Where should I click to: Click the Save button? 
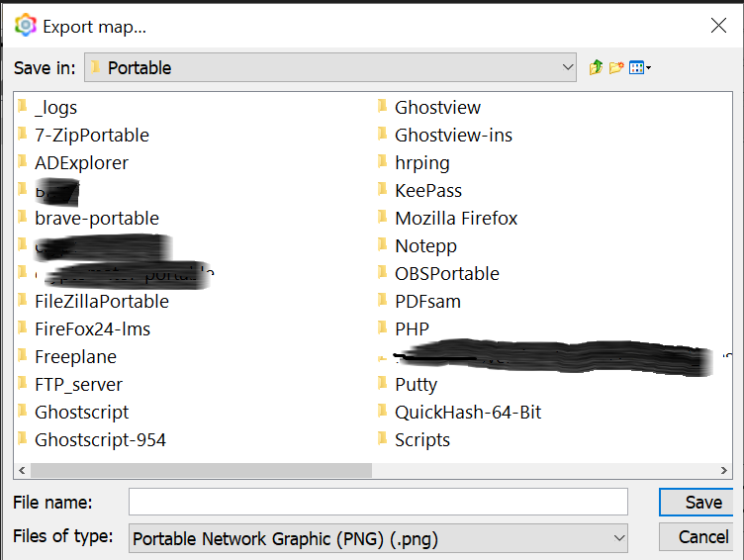click(x=697, y=502)
